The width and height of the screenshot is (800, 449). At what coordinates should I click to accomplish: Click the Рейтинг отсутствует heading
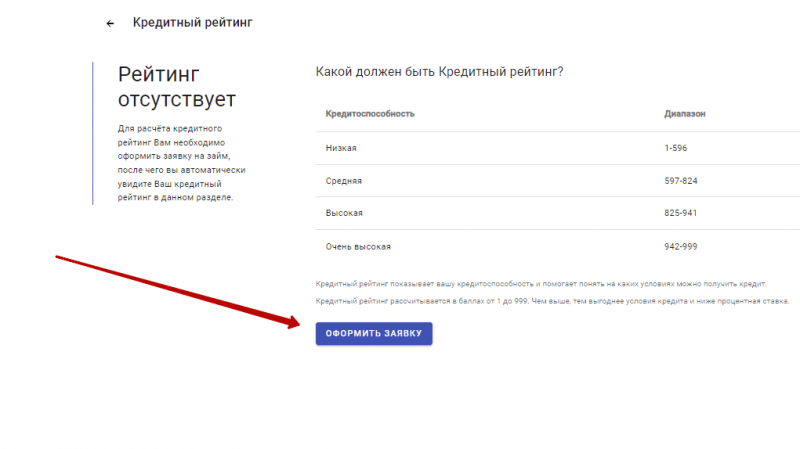[x=177, y=87]
